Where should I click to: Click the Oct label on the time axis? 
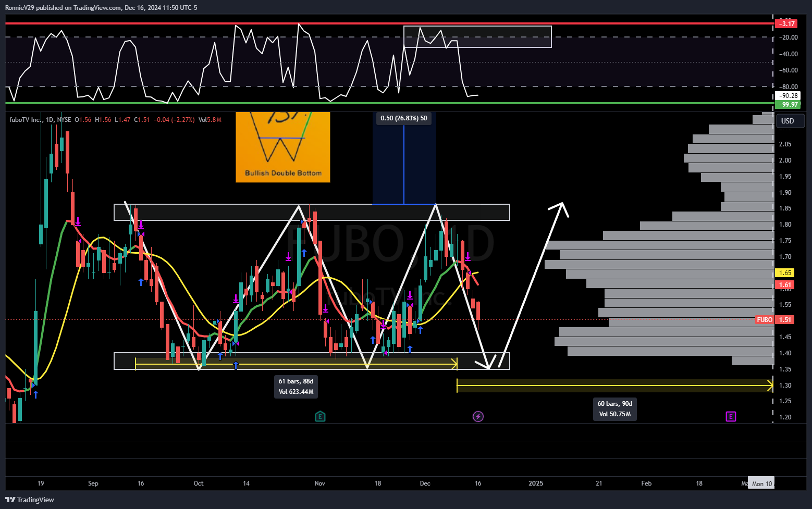(x=199, y=483)
